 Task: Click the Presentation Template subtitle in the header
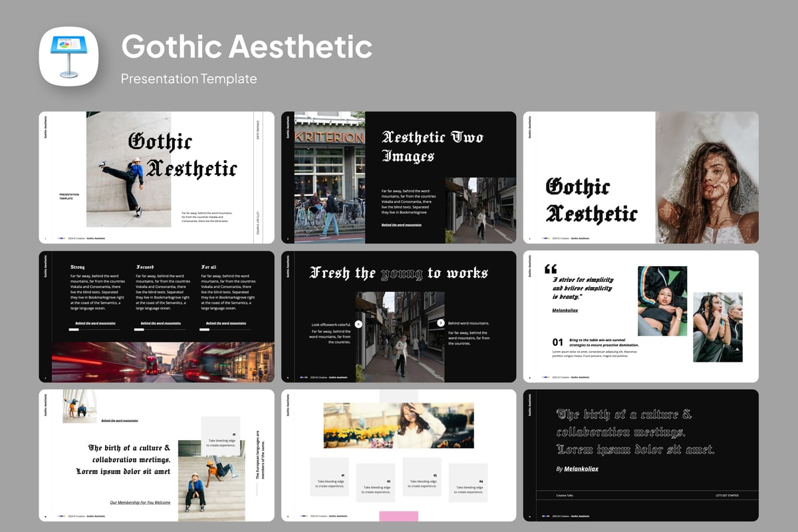[189, 78]
